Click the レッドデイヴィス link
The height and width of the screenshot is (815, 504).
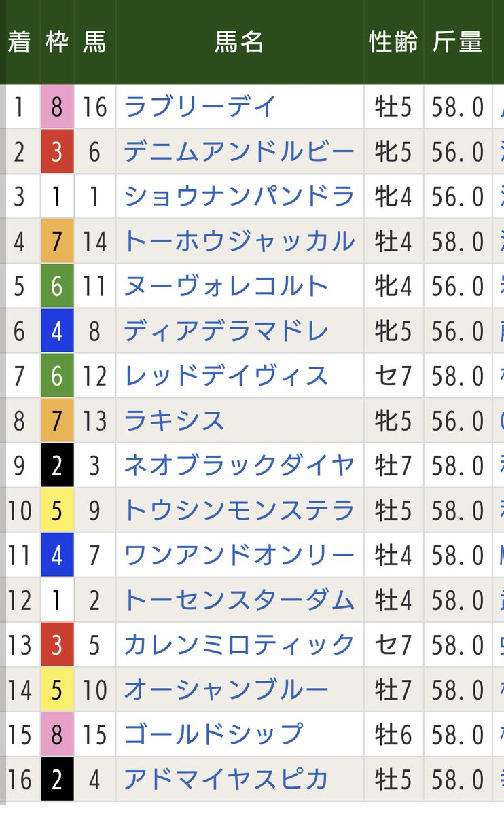226,376
